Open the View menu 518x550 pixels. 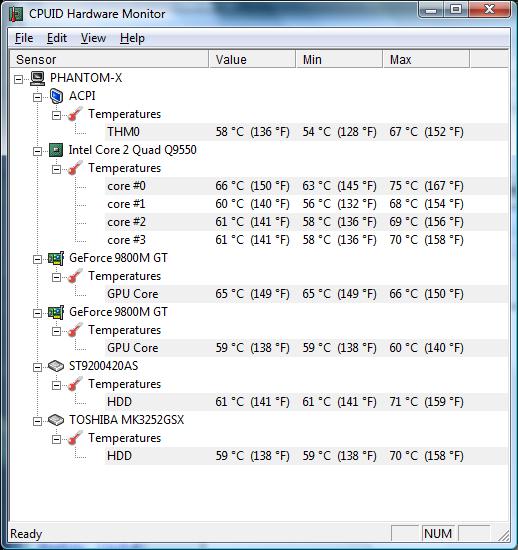pyautogui.click(x=93, y=38)
